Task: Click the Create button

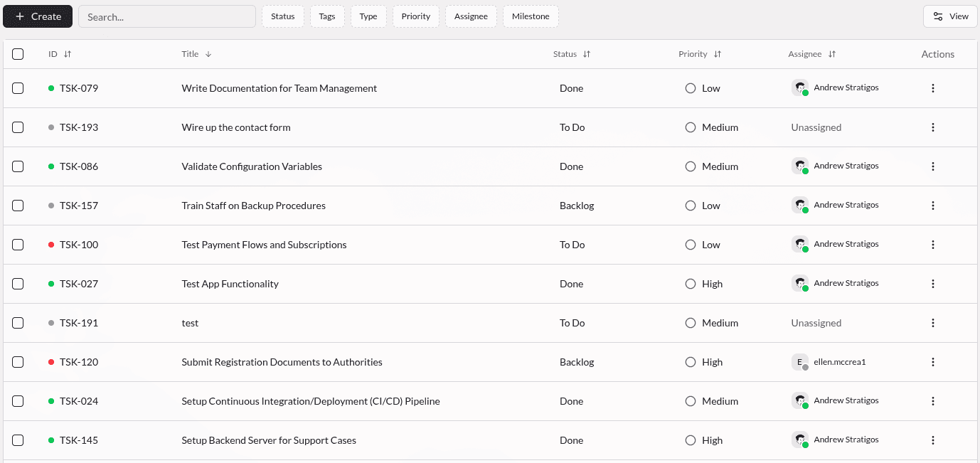Action: [37, 15]
